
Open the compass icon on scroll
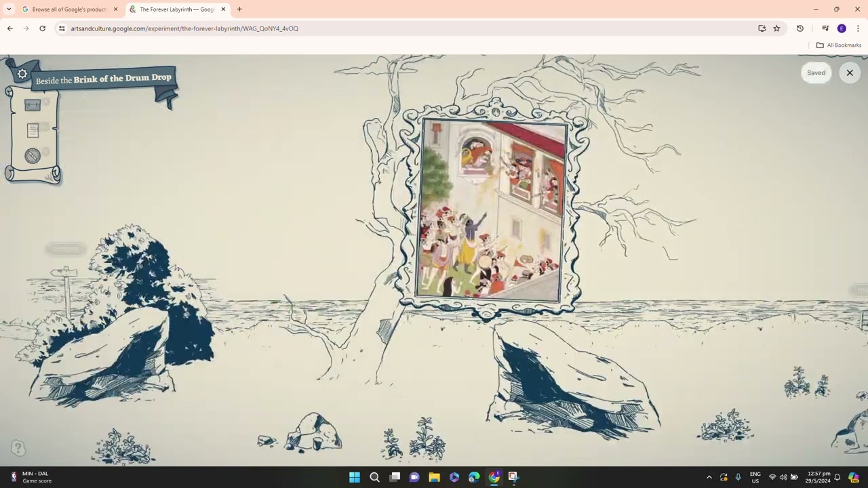tap(33, 156)
